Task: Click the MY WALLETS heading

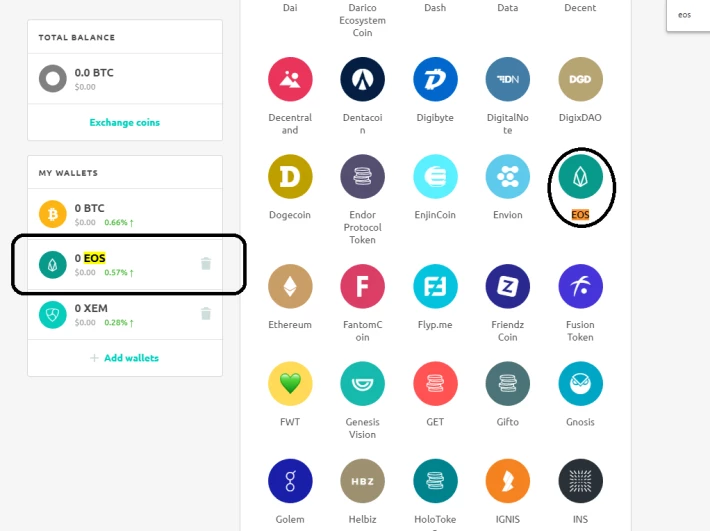Action: [68, 173]
